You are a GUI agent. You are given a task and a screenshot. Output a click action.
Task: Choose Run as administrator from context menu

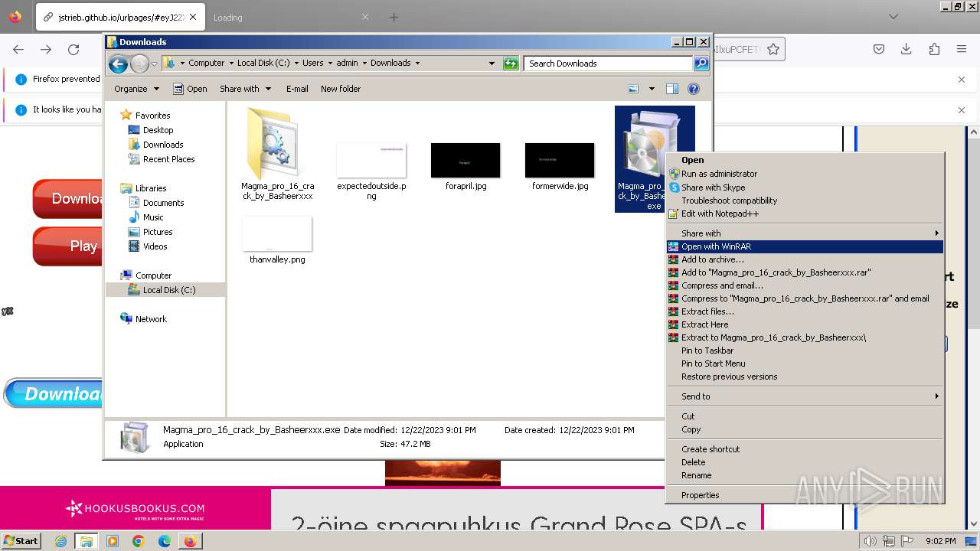pyautogui.click(x=805, y=174)
